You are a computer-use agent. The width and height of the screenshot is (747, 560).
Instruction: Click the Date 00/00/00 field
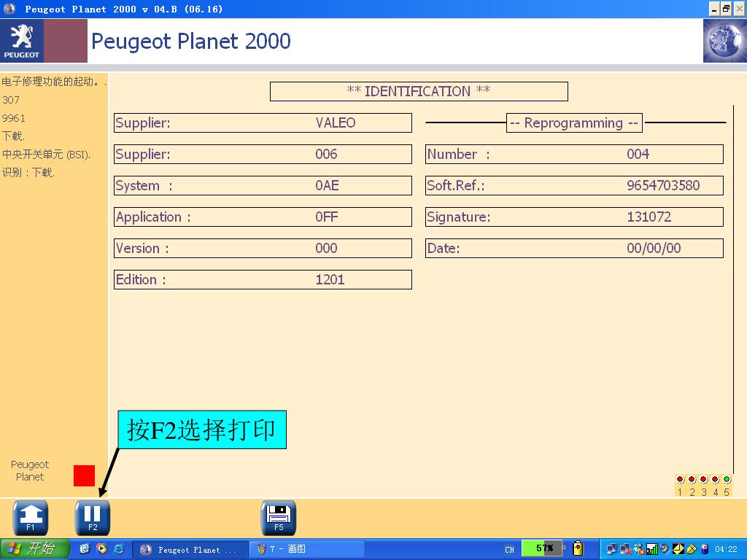[x=575, y=249]
